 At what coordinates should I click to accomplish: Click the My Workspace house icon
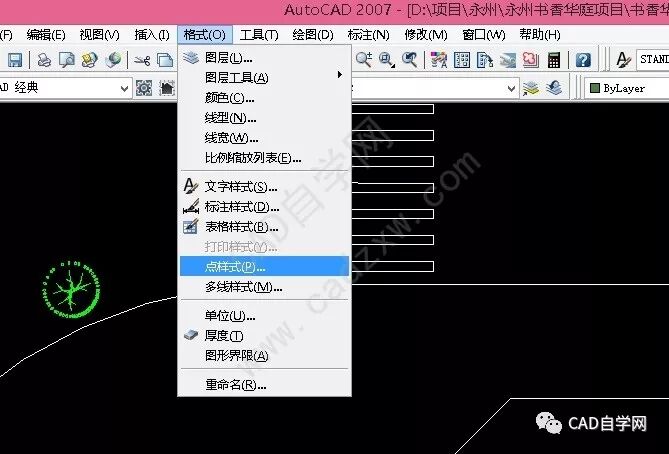[x=167, y=88]
